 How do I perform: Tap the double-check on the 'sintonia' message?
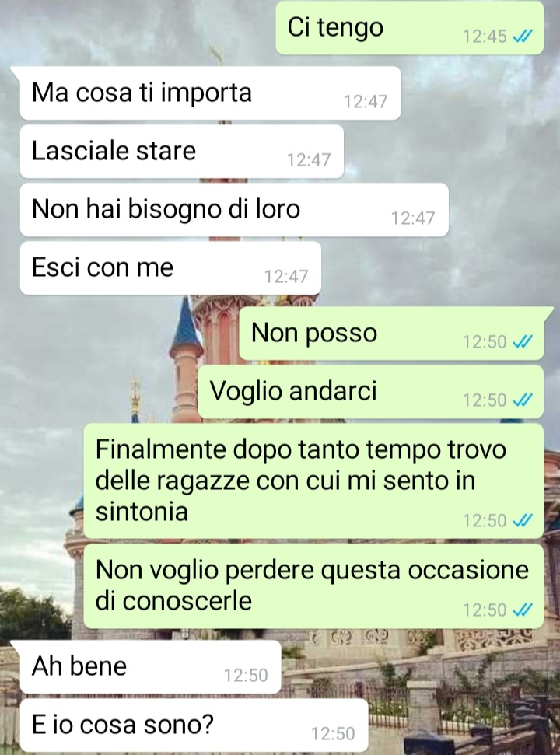click(523, 520)
